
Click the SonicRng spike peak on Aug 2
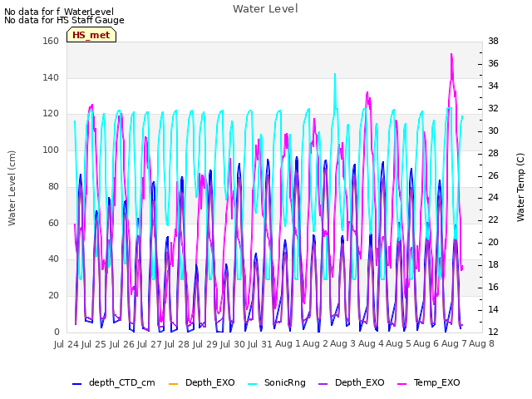click(335, 74)
